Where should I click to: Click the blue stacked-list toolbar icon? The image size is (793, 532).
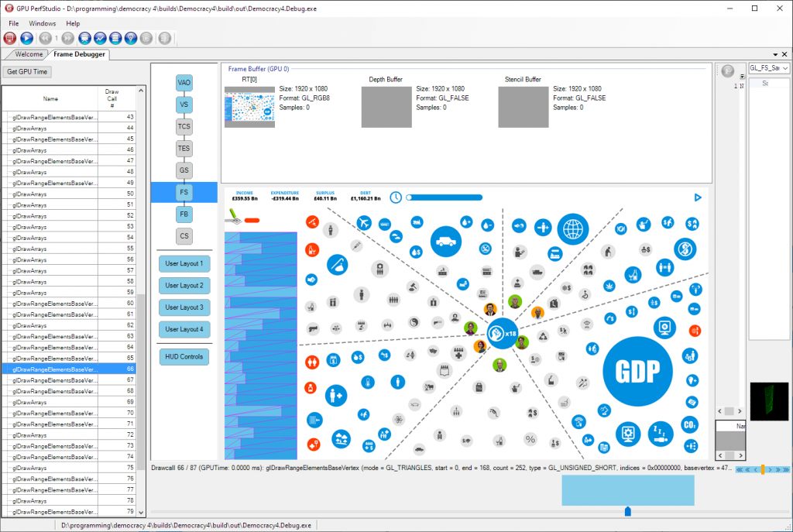115,39
